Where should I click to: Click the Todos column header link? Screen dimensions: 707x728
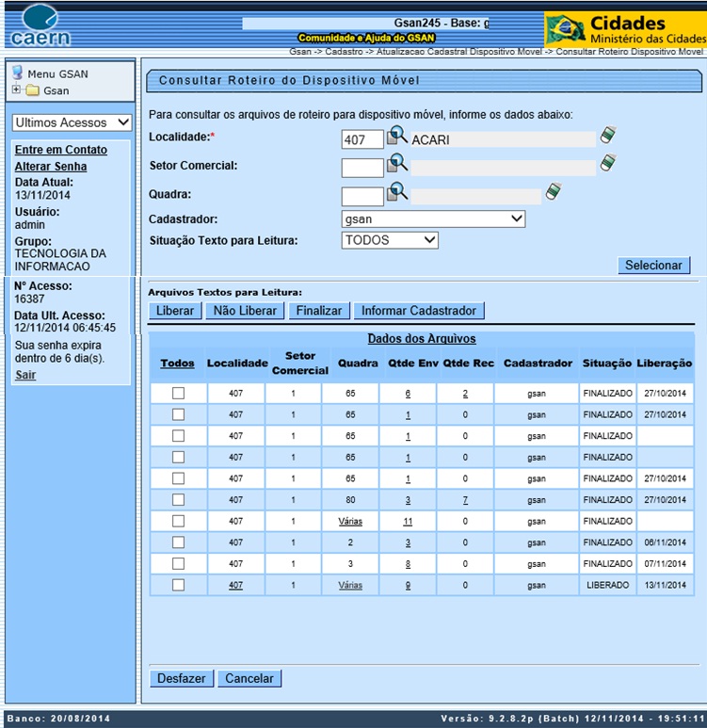(x=177, y=363)
